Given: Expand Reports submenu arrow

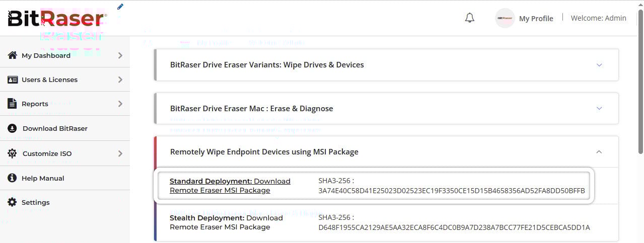Looking at the screenshot, I should click(120, 104).
